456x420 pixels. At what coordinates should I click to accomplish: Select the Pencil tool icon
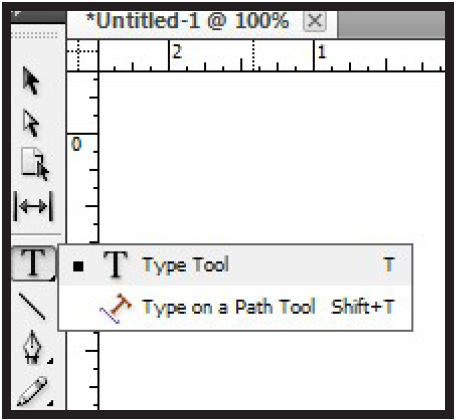click(x=32, y=391)
